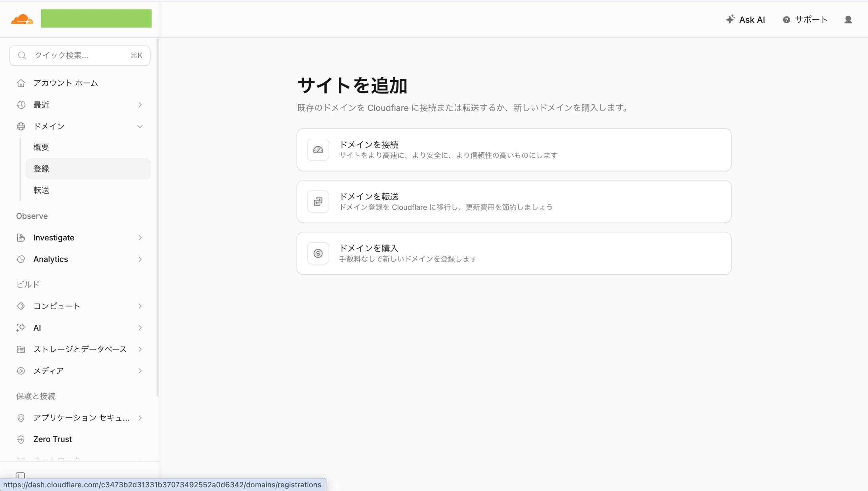Click the 既存のドメインを Cloudflare subtitle text
868x491 pixels.
click(x=463, y=108)
